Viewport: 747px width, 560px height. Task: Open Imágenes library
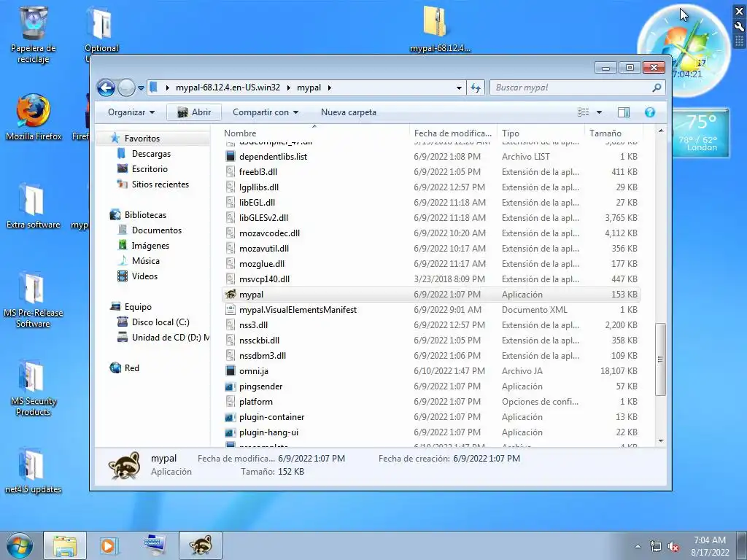click(150, 246)
